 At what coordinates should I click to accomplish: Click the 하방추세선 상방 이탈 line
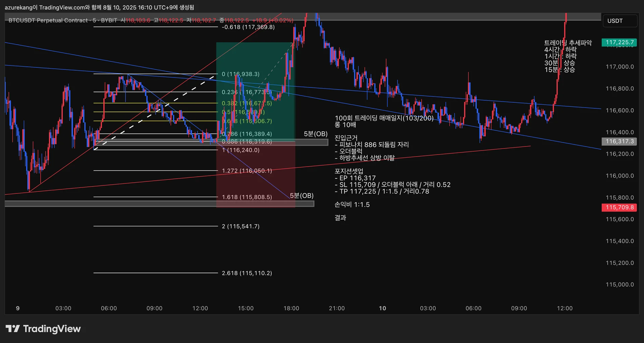pyautogui.click(x=365, y=158)
